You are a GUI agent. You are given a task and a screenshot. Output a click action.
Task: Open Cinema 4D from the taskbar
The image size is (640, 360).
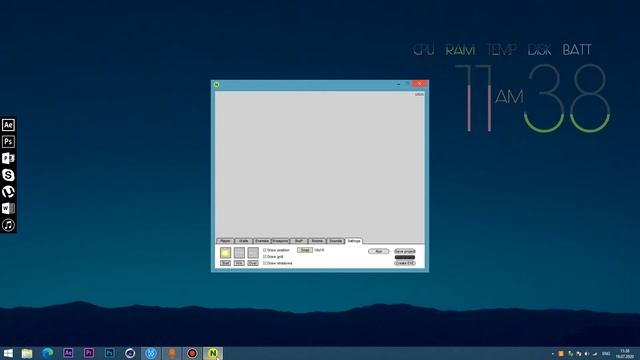click(130, 353)
